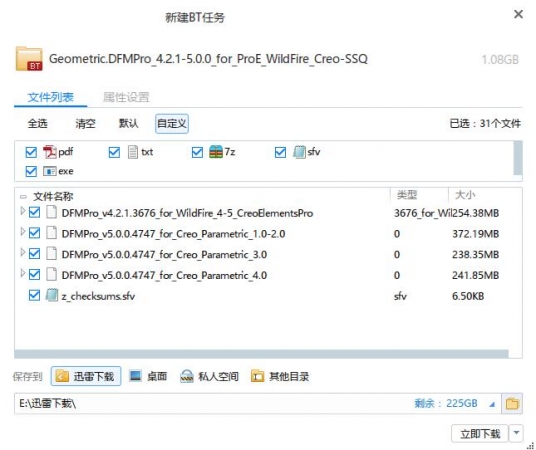The image size is (536, 450).
Task: Uncheck the txt file type checkbox
Action: click(114, 152)
